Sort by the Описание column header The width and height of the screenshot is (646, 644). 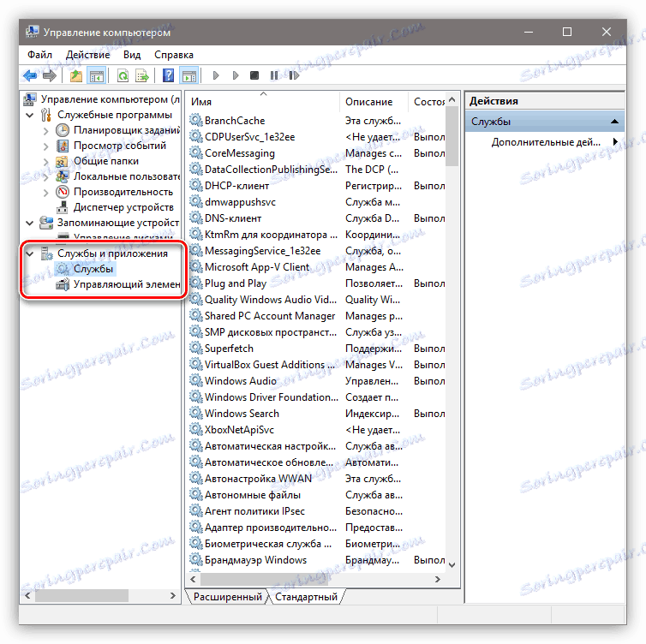tap(374, 101)
